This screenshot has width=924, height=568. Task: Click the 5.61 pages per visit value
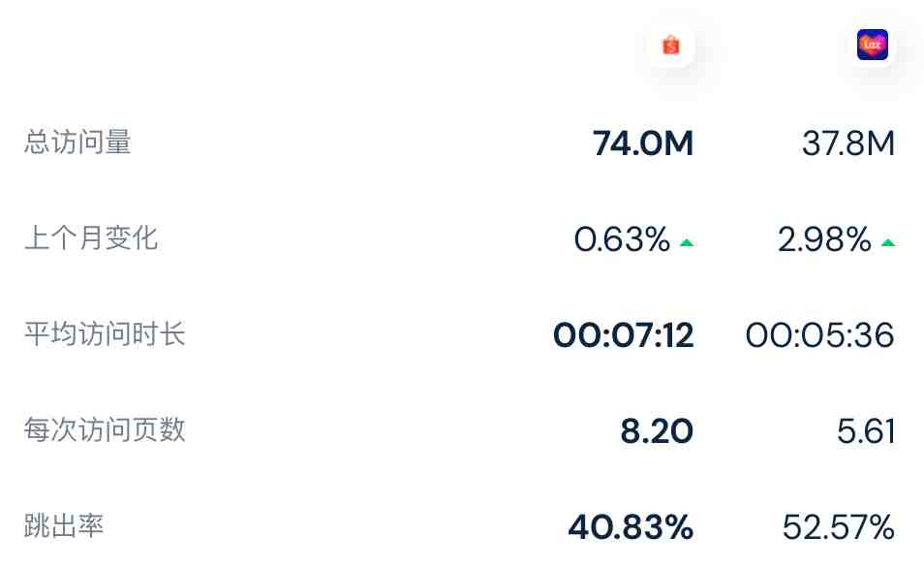(x=866, y=431)
